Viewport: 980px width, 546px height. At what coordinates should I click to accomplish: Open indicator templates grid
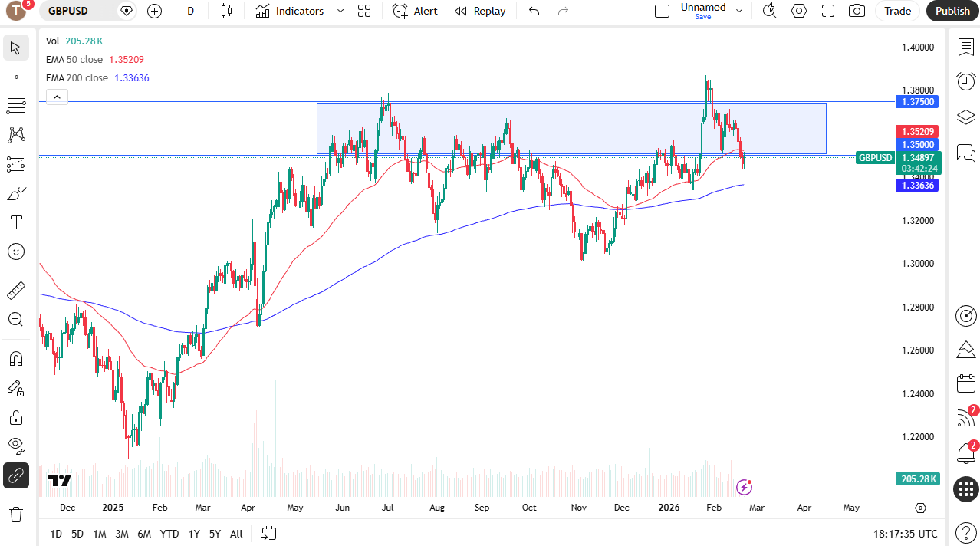tap(364, 11)
